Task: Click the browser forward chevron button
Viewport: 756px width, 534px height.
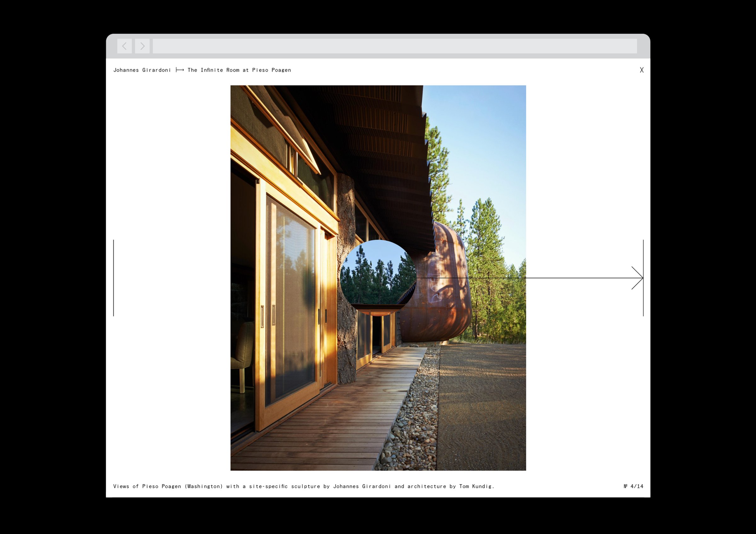Action: 142,46
